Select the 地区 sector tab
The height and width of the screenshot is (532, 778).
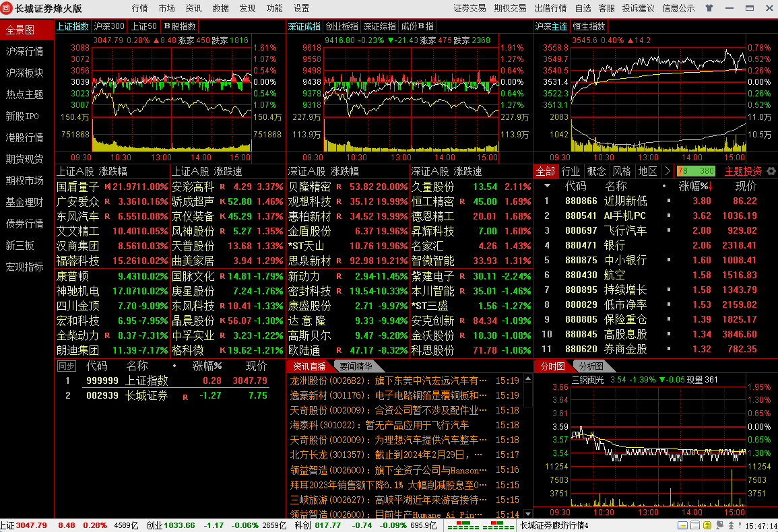click(647, 171)
